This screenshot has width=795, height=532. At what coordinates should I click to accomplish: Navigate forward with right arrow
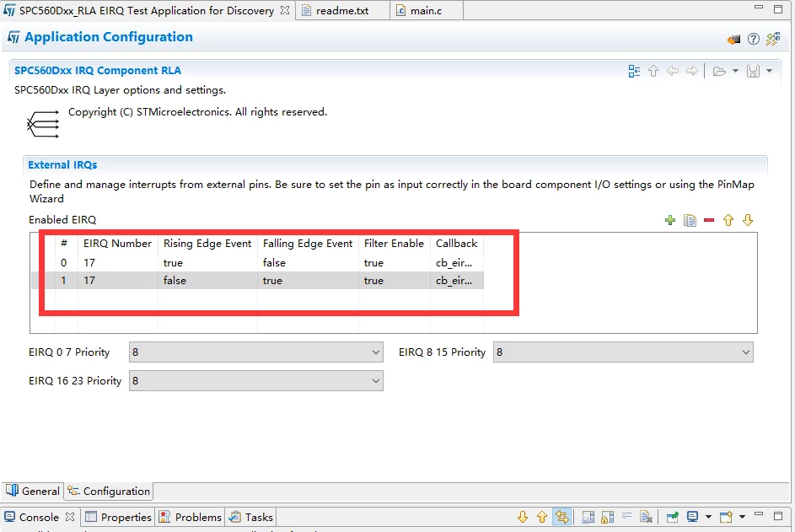(691, 71)
